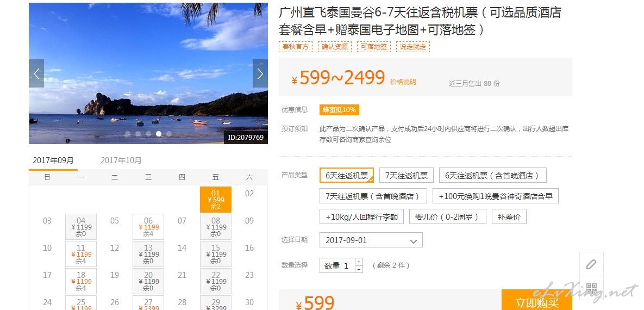Show previous photo with left arrow

[x=36, y=73]
